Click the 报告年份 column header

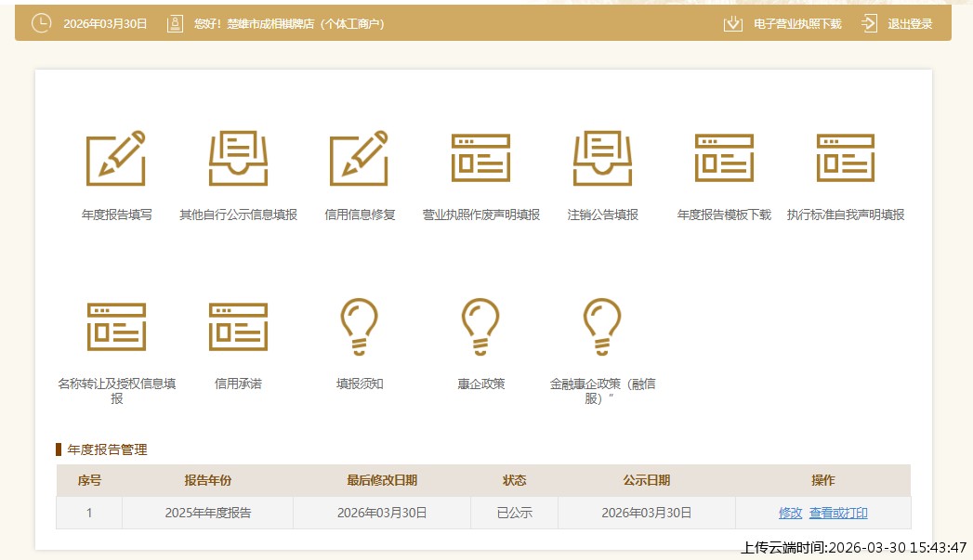[207, 480]
